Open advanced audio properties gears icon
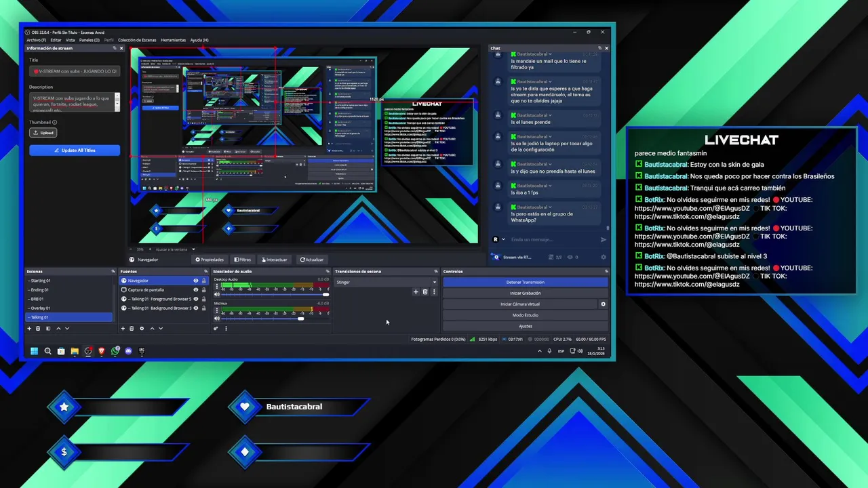This screenshot has height=488, width=868. pyautogui.click(x=216, y=329)
